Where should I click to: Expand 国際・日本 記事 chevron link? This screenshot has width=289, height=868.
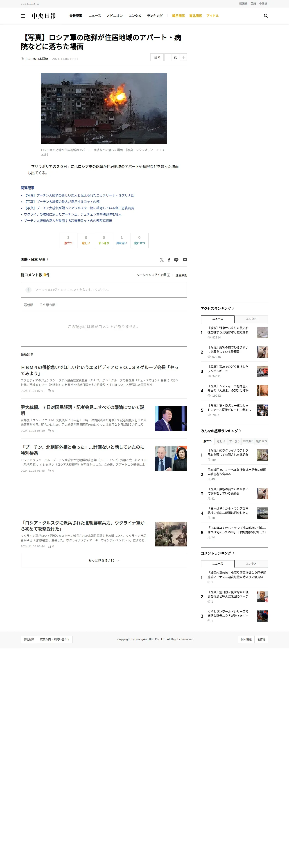(35, 259)
